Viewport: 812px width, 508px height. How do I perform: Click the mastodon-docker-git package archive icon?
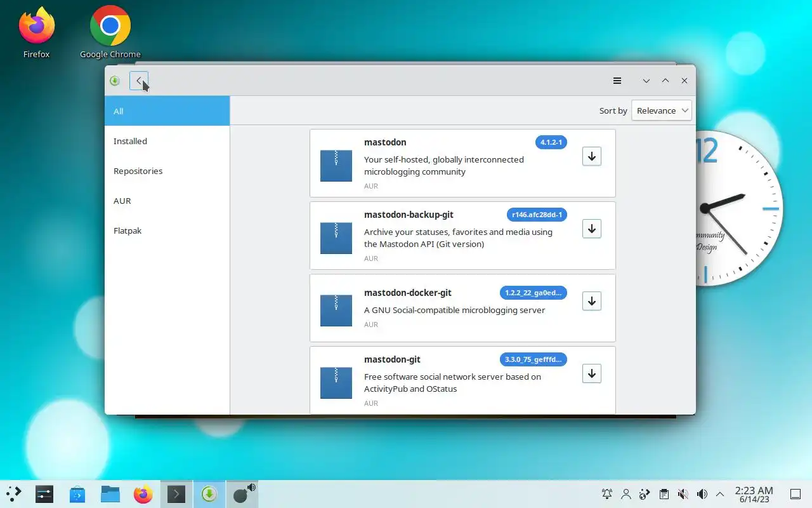pyautogui.click(x=336, y=311)
